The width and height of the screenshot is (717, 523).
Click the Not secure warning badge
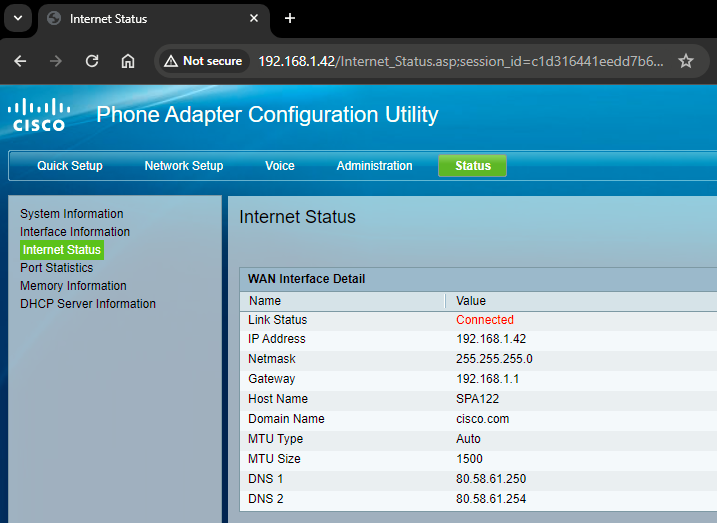click(x=203, y=61)
